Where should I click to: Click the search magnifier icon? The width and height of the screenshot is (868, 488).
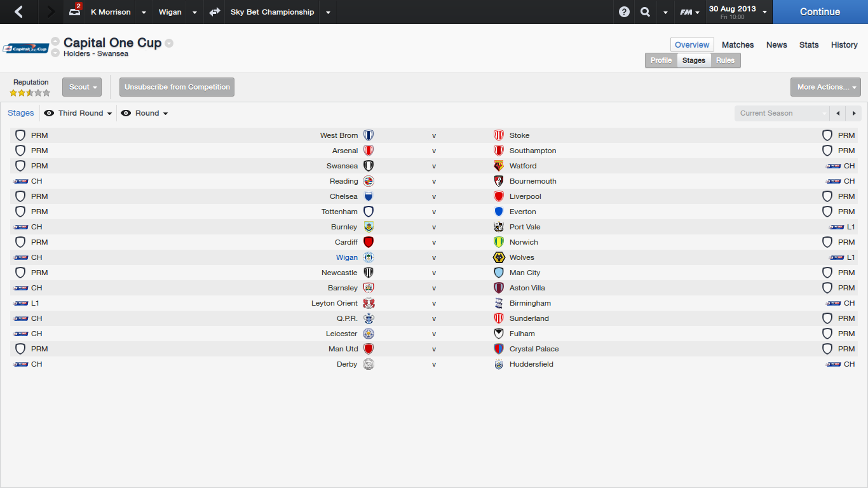pos(645,12)
